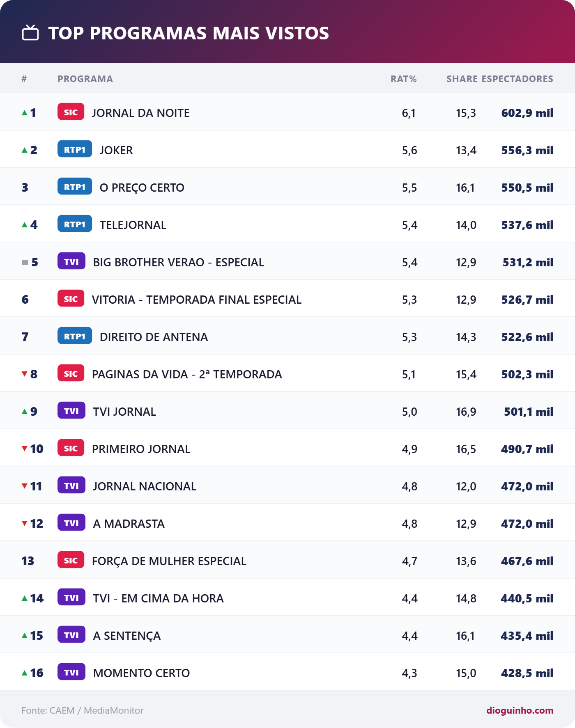
Task: Select the TELEJORNAL programme title
Action: 133,225
